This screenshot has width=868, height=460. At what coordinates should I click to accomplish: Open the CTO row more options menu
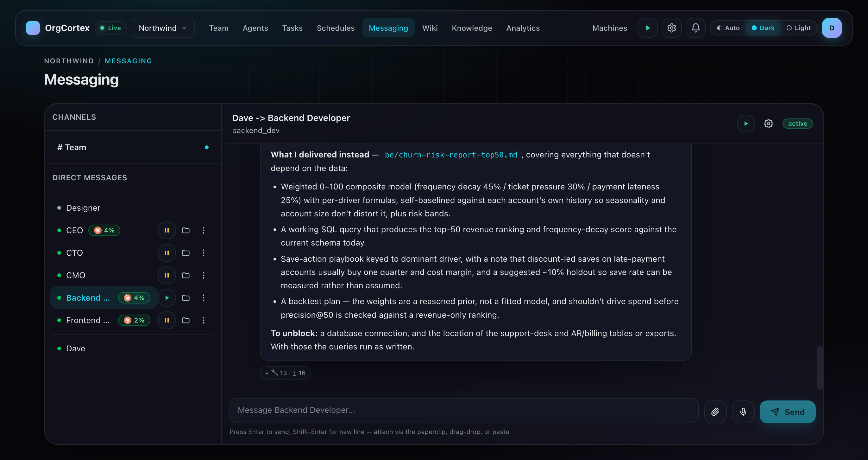(203, 253)
